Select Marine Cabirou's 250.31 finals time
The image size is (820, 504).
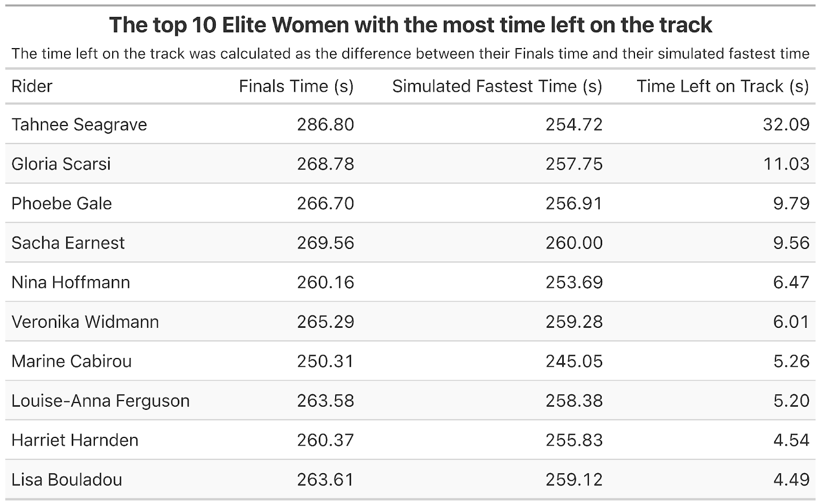point(325,361)
